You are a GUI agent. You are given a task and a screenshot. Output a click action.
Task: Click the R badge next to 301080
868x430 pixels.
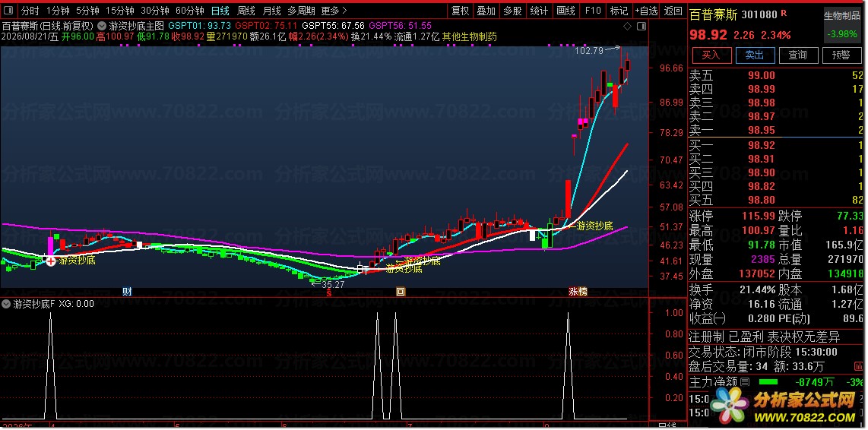[784, 14]
